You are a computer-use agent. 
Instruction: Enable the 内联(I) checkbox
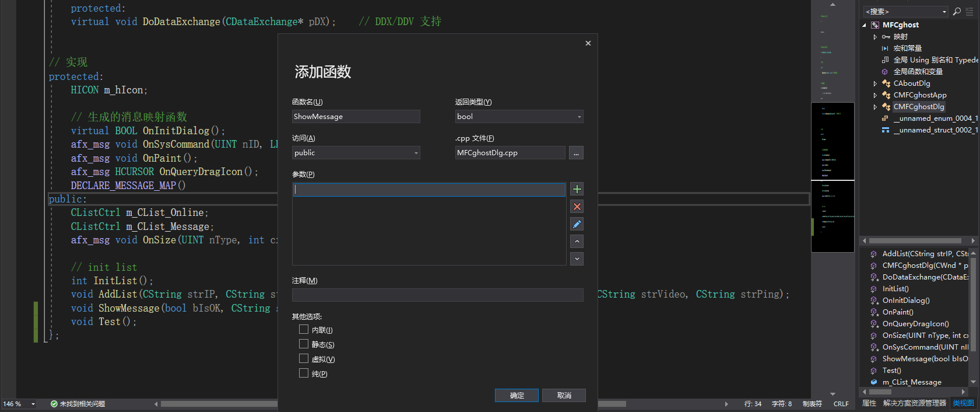pyautogui.click(x=304, y=330)
